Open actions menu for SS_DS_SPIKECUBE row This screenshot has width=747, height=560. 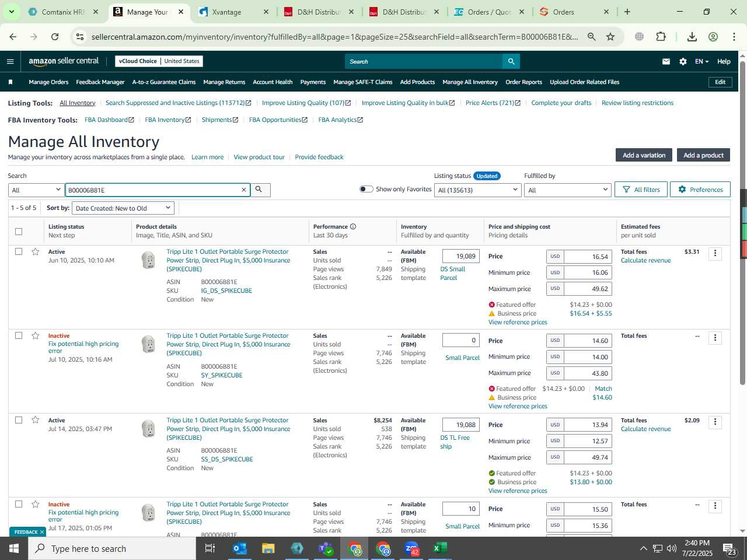point(715,422)
